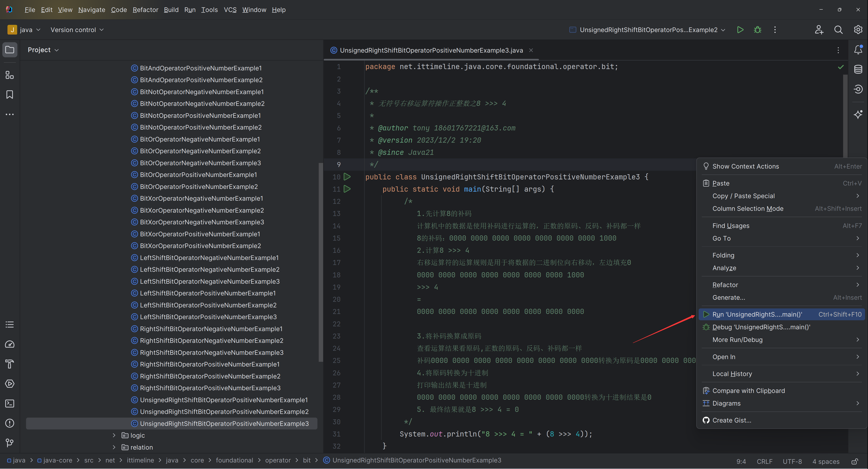
Task: Open the Notifications bell icon
Action: pyautogui.click(x=858, y=50)
